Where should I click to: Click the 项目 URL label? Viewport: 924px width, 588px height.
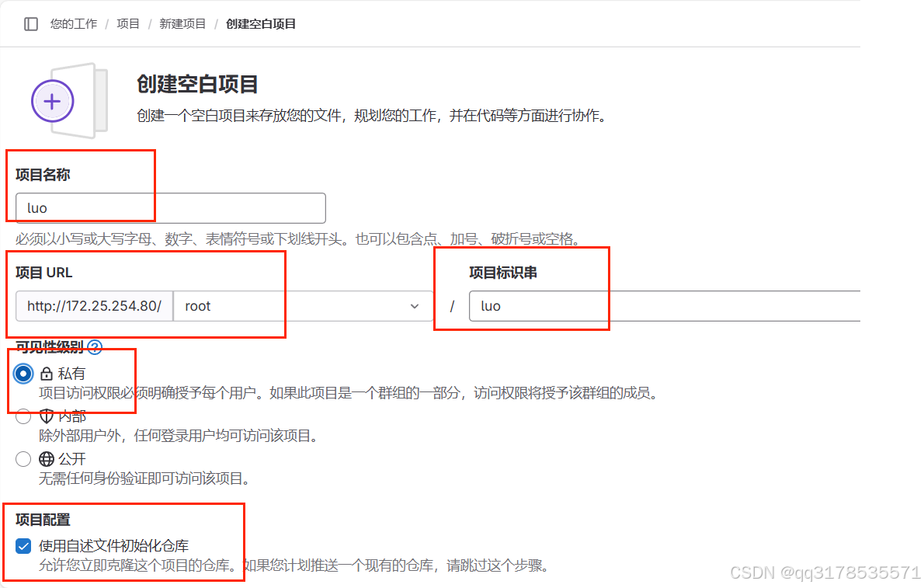tap(44, 273)
